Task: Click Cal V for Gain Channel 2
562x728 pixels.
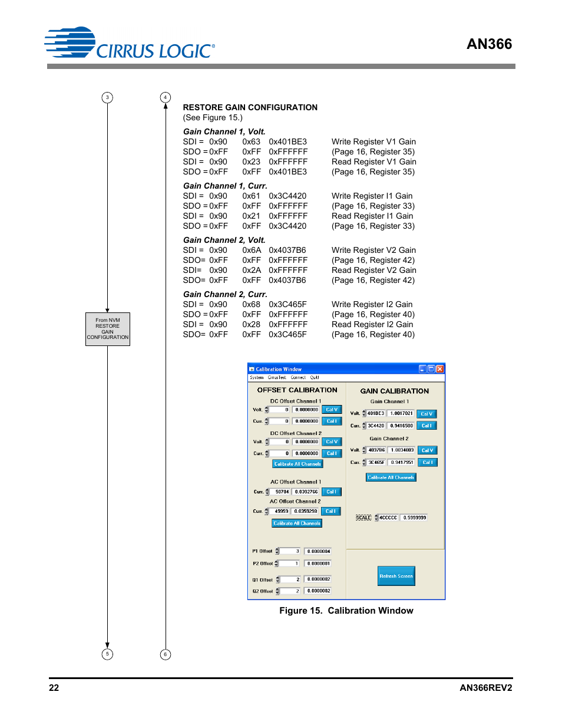Action: point(428,450)
